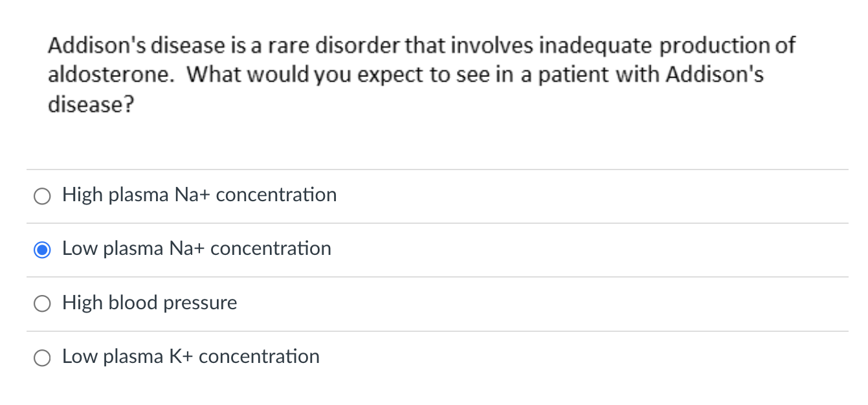Click the "High plasma Na+ concentration" answer text
Image resolution: width=868 pixels, height=405 pixels.
tap(199, 195)
